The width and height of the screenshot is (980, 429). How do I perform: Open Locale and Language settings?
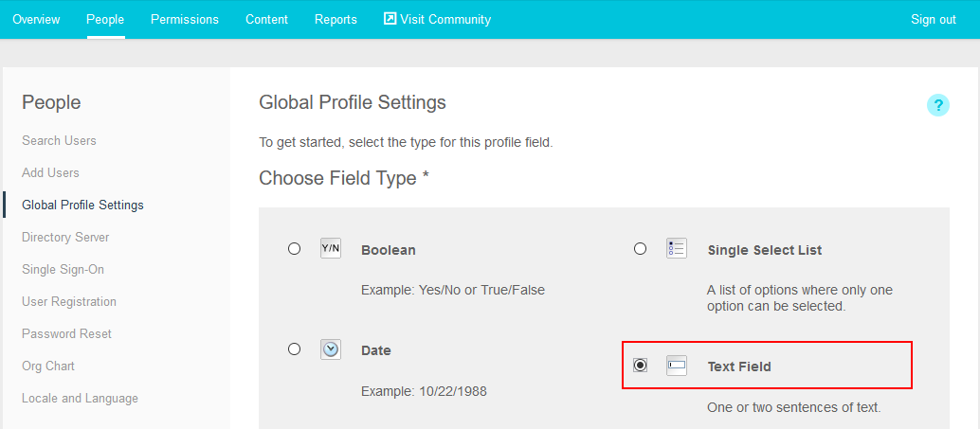click(80, 399)
